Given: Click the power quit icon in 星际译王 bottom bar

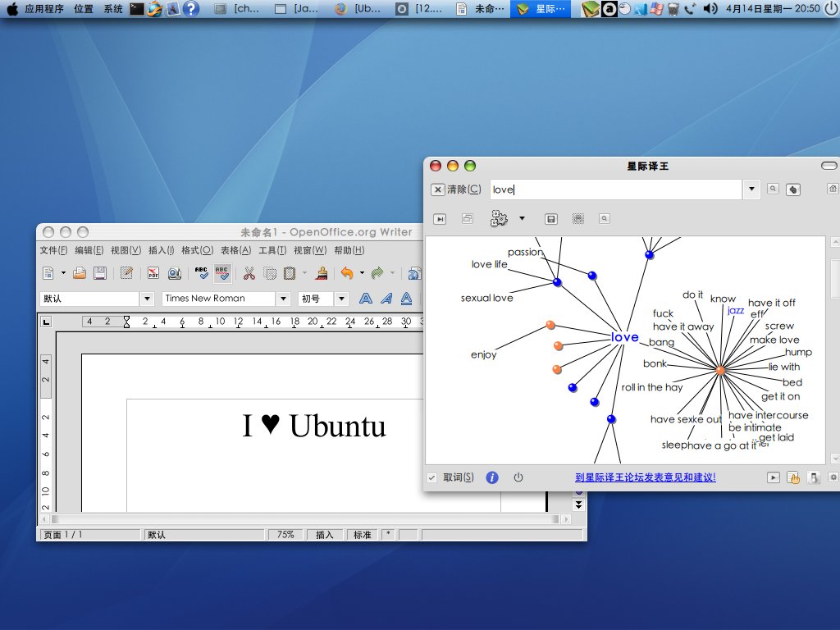Looking at the screenshot, I should coord(518,477).
